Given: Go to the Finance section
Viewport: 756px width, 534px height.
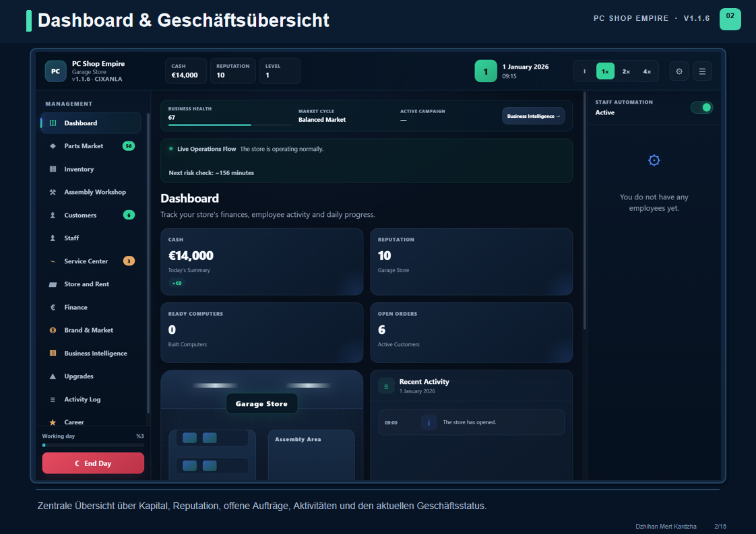Looking at the screenshot, I should click(91, 307).
